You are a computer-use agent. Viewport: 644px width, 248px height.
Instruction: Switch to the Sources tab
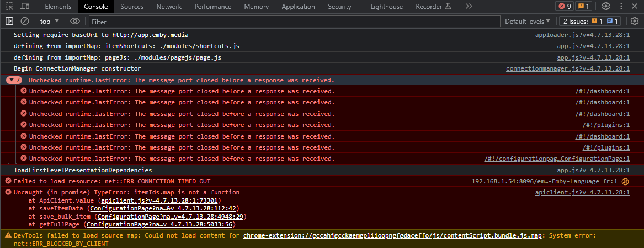pos(131,7)
